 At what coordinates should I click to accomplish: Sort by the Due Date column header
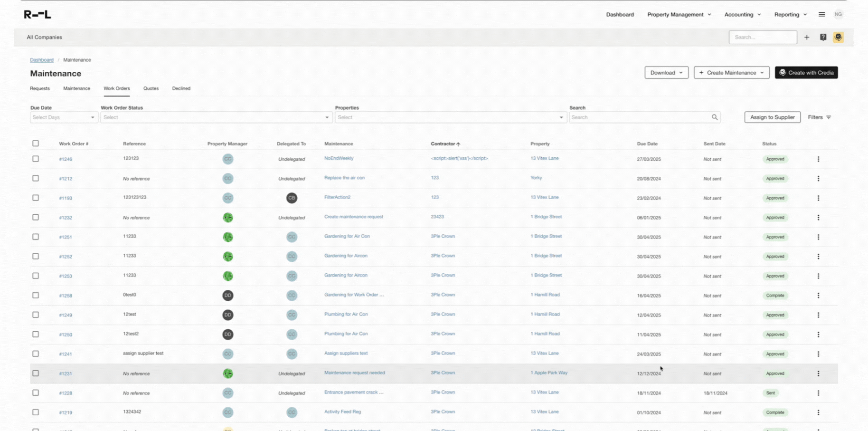point(647,144)
